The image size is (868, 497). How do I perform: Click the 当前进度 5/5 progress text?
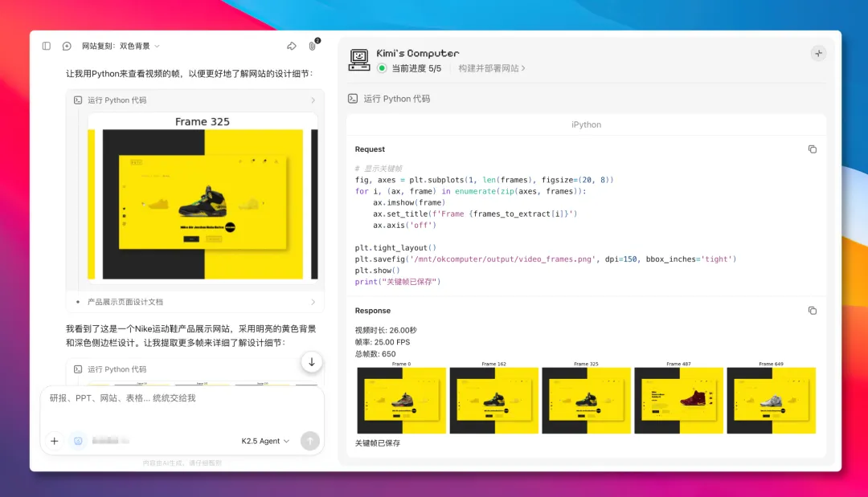416,68
